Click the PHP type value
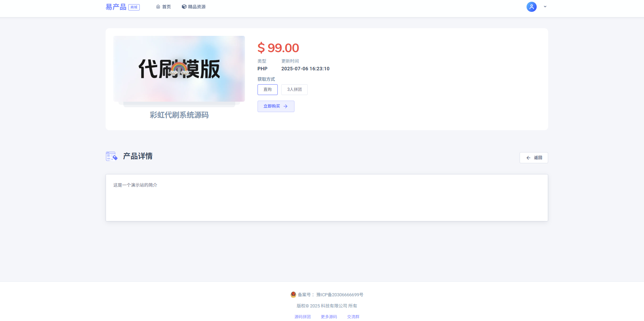Image resolution: width=644 pixels, height=321 pixels. [x=262, y=69]
